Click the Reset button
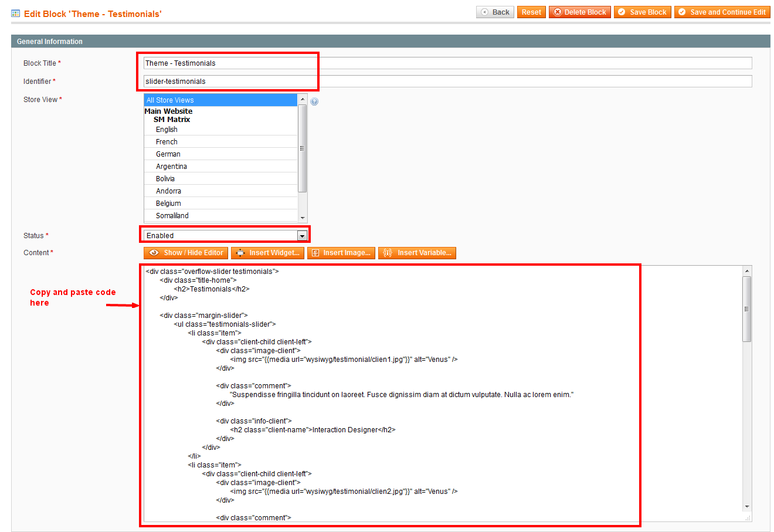Image resolution: width=774 pixels, height=532 pixels. [x=531, y=12]
